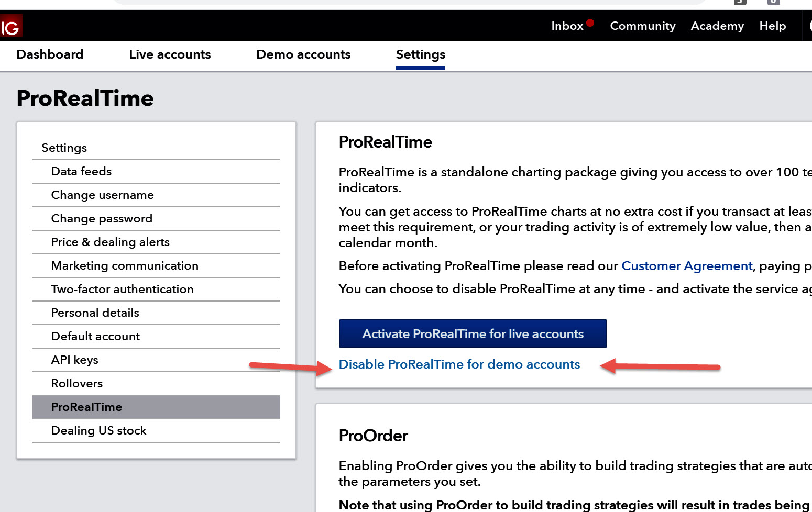812x512 pixels.
Task: Open Change password settings
Action: [x=102, y=218]
